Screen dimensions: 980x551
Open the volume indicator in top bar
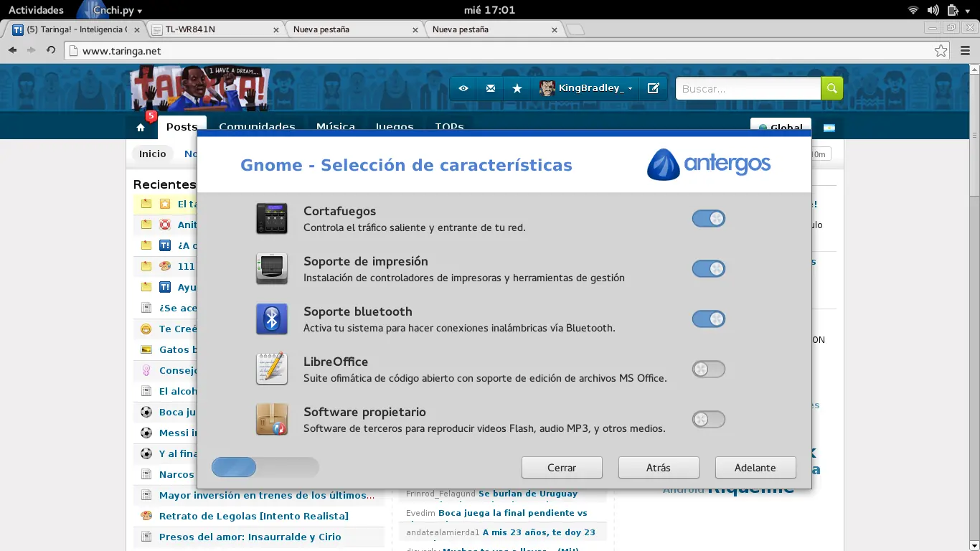pos(933,10)
